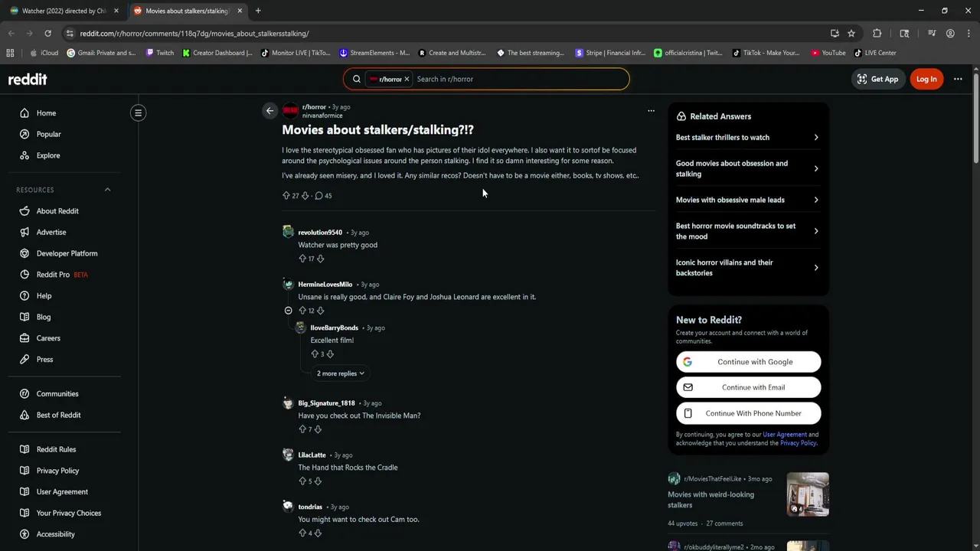
Task: Open the Advertise sidebar link
Action: (x=51, y=232)
